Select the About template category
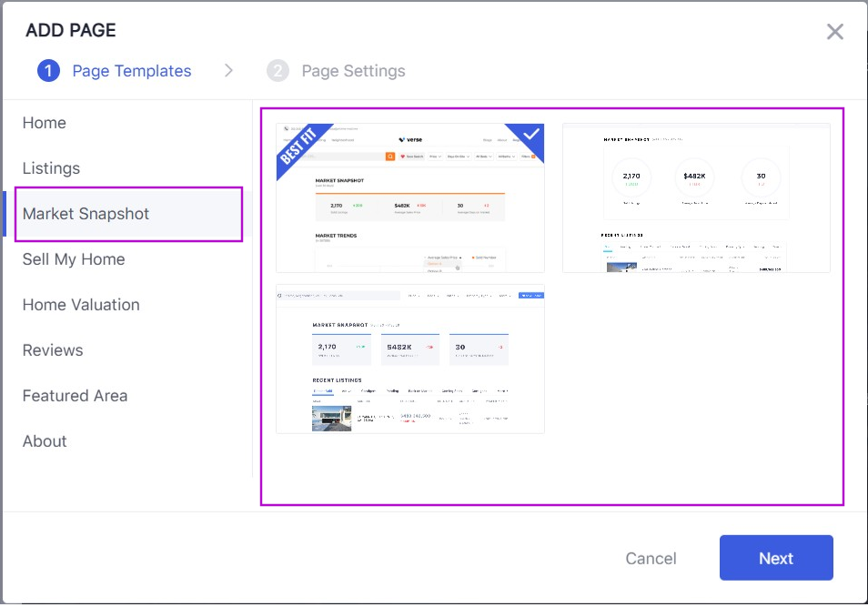 tap(45, 441)
